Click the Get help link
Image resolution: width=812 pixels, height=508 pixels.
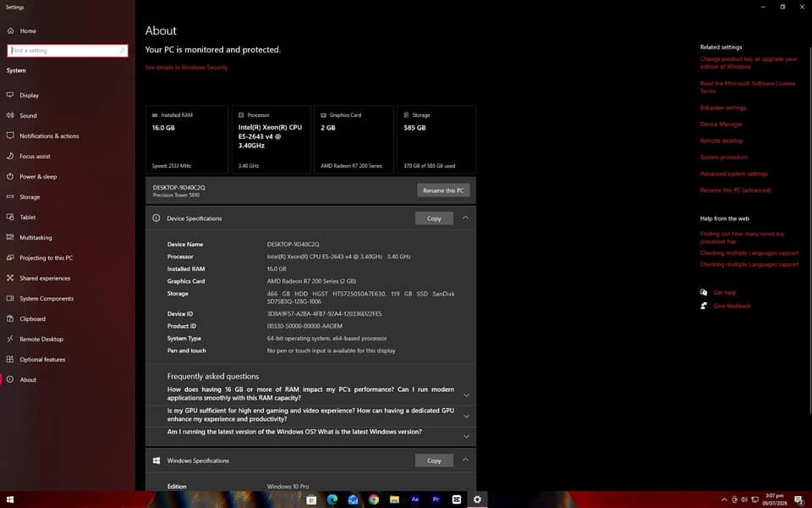(x=725, y=293)
